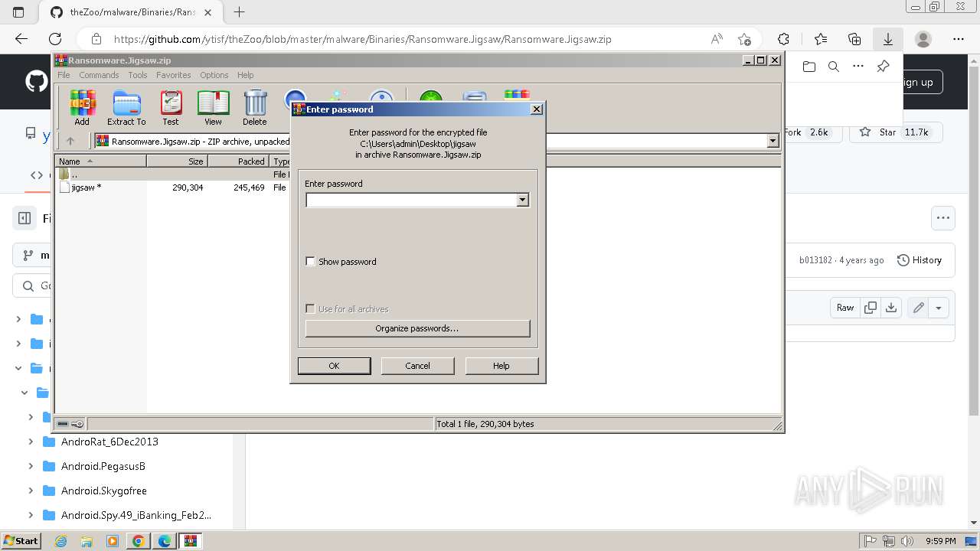Confirm the password dialog with OK
The height and width of the screenshot is (551, 980).
pyautogui.click(x=334, y=366)
